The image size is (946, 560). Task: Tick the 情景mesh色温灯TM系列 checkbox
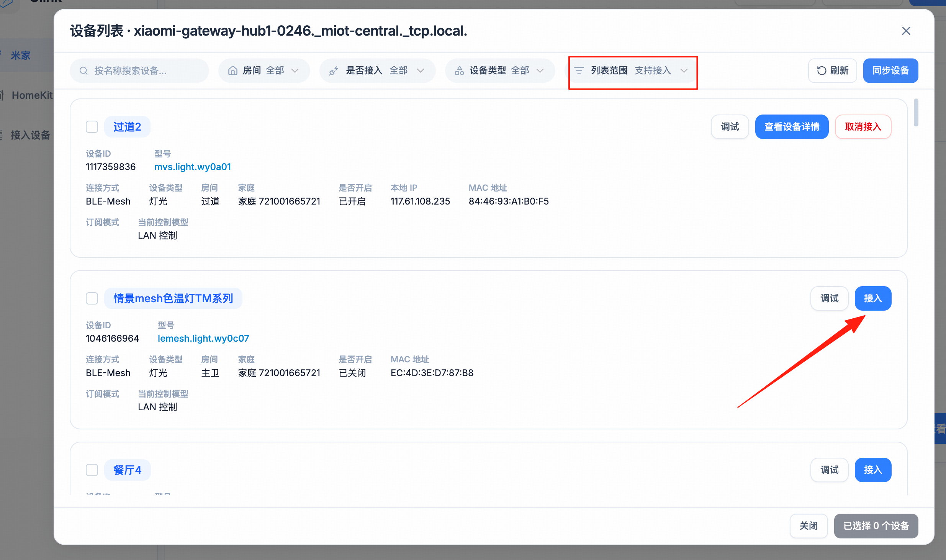92,298
